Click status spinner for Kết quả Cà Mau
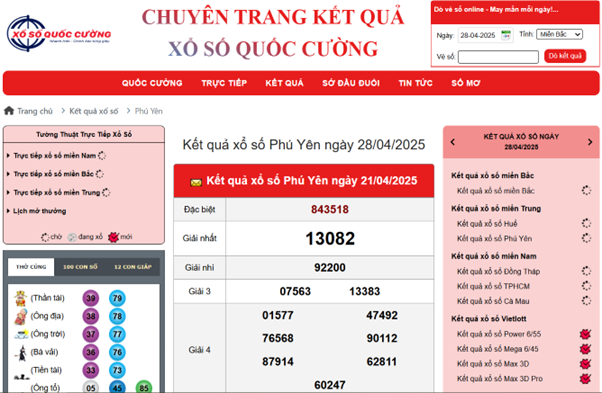602x393 pixels. pos(586,301)
